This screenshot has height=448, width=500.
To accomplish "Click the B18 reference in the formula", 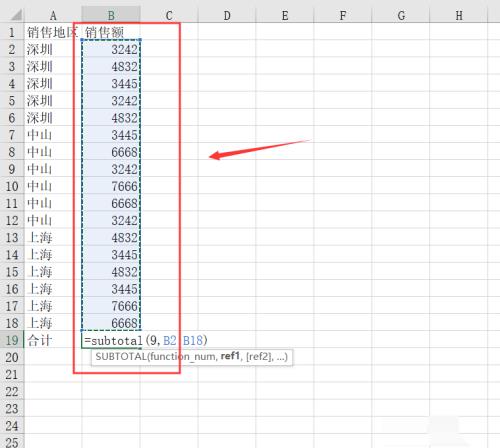I will coord(193,340).
